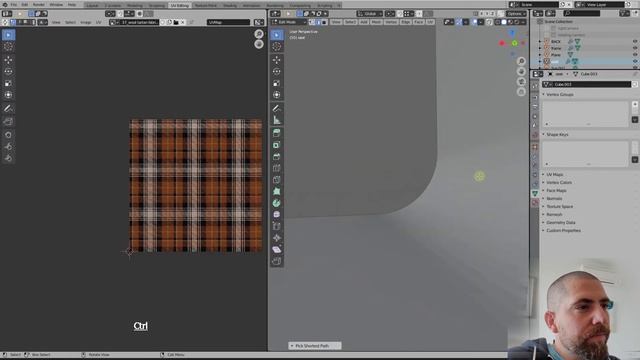Open the Object Data (mesh) properties tab
The width and height of the screenshot is (640, 360).
click(535, 193)
